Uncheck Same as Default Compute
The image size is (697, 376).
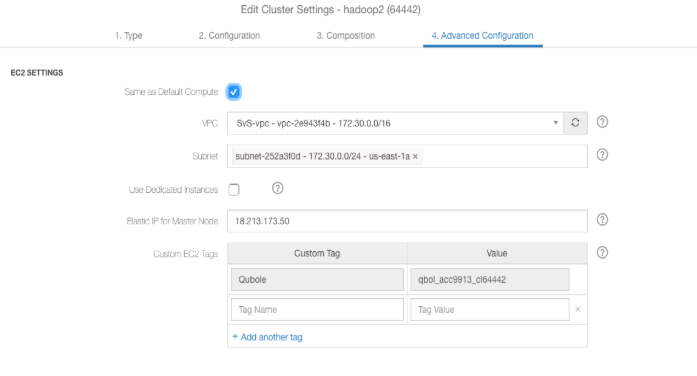pos(234,92)
